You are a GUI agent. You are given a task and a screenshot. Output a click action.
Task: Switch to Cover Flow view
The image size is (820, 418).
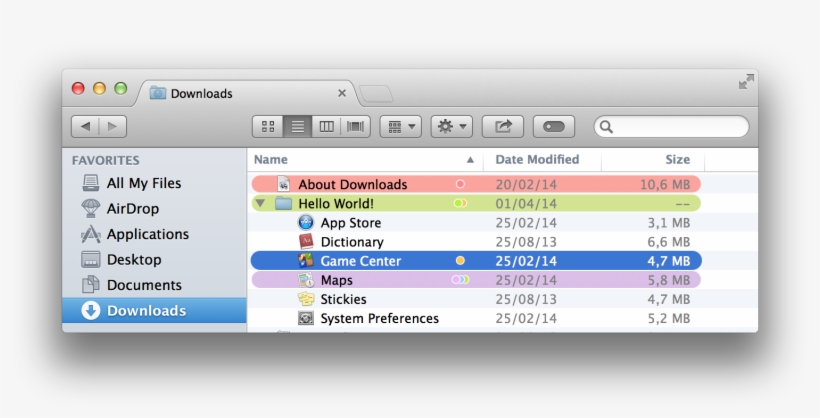point(356,127)
